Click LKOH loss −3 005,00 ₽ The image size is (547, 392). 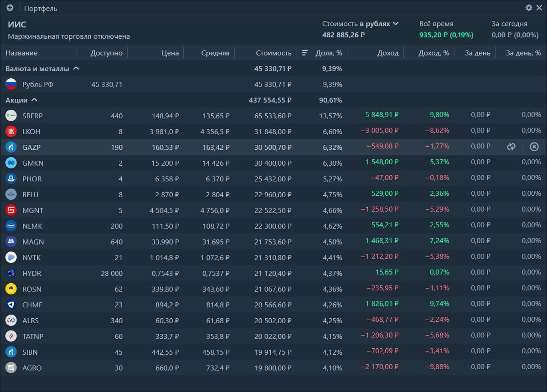[380, 130]
